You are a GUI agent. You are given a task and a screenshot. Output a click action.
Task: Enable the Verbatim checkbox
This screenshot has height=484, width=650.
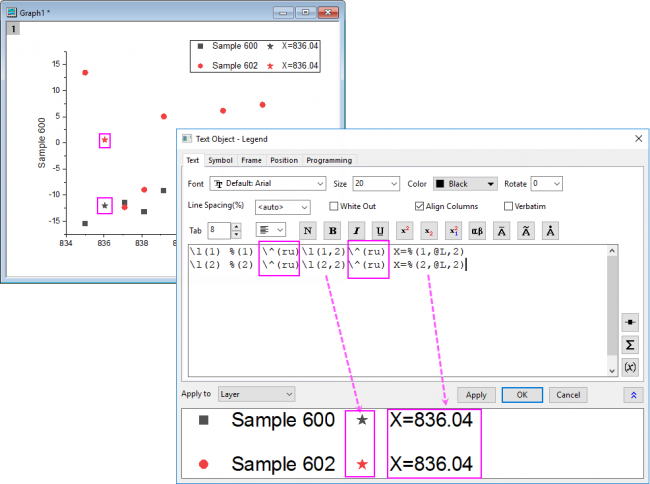pos(509,206)
